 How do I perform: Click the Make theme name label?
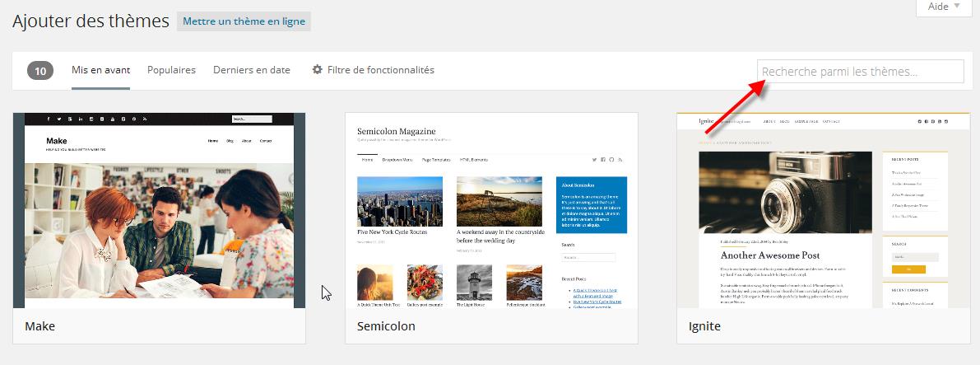click(40, 326)
